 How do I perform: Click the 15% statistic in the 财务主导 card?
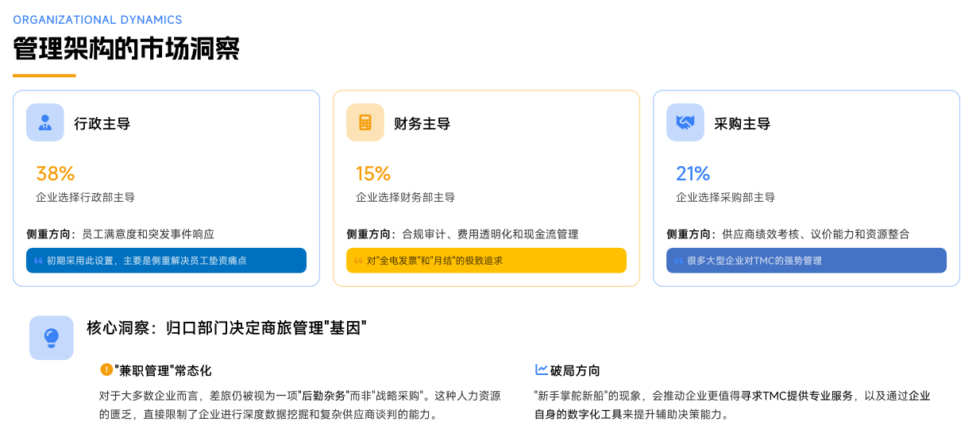coord(373,173)
